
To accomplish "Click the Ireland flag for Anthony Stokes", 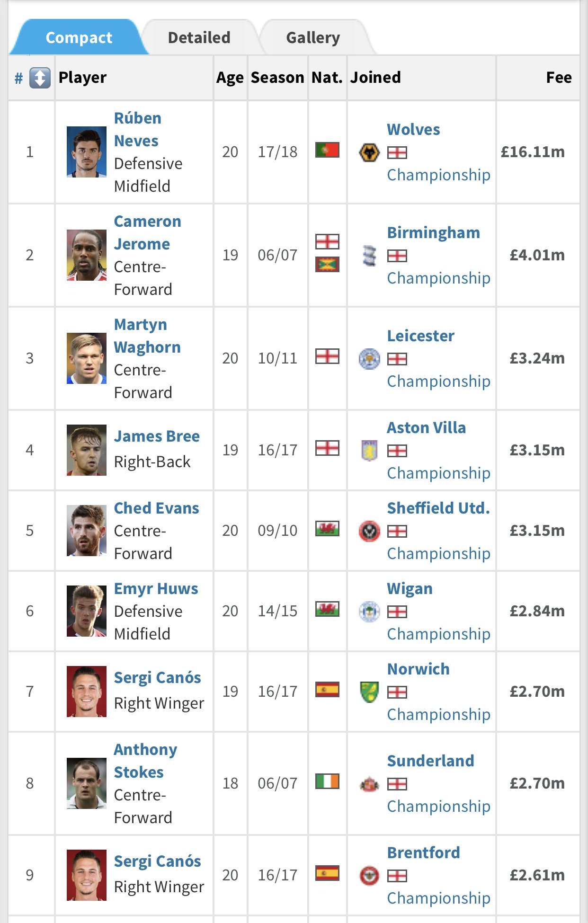I will (327, 781).
